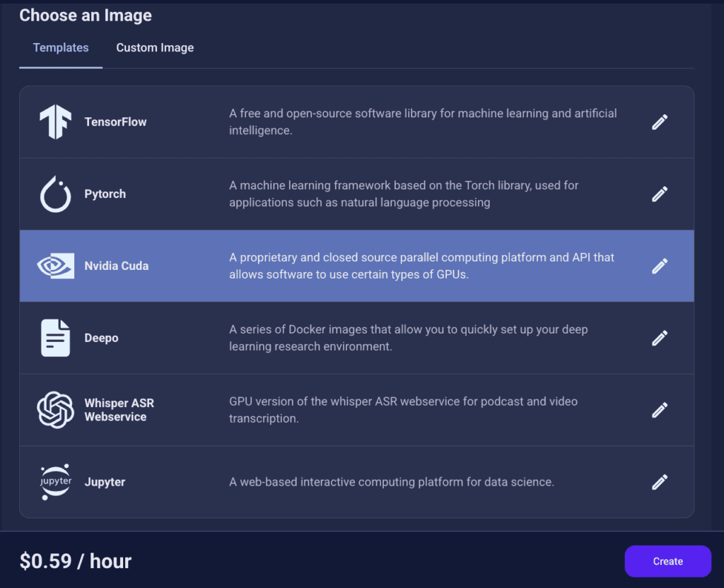Create the instance with Create button
The width and height of the screenshot is (724, 588).
[667, 561]
